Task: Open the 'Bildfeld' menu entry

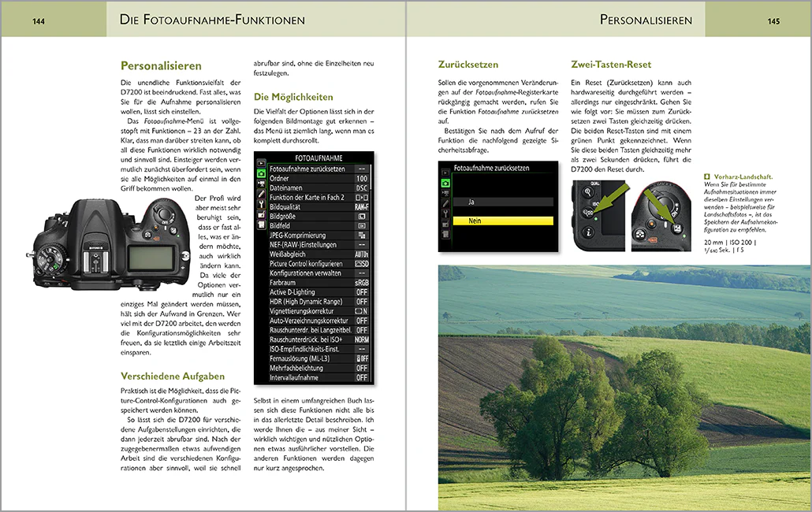Action: pyautogui.click(x=318, y=226)
